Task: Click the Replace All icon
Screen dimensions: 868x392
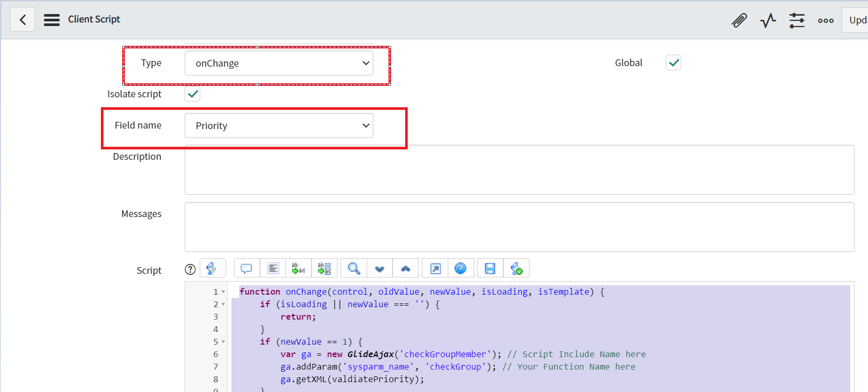Action: [325, 269]
